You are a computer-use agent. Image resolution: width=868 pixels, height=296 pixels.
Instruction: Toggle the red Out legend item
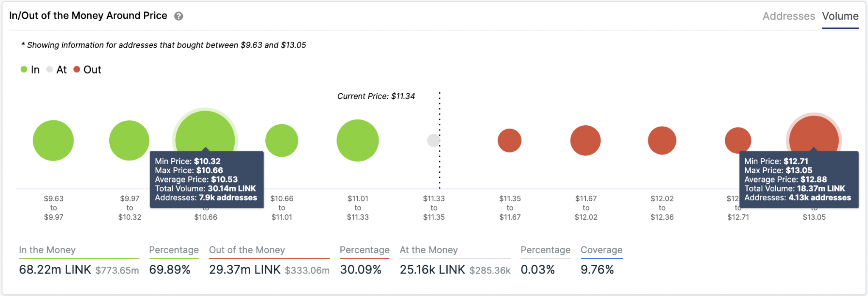pos(87,69)
